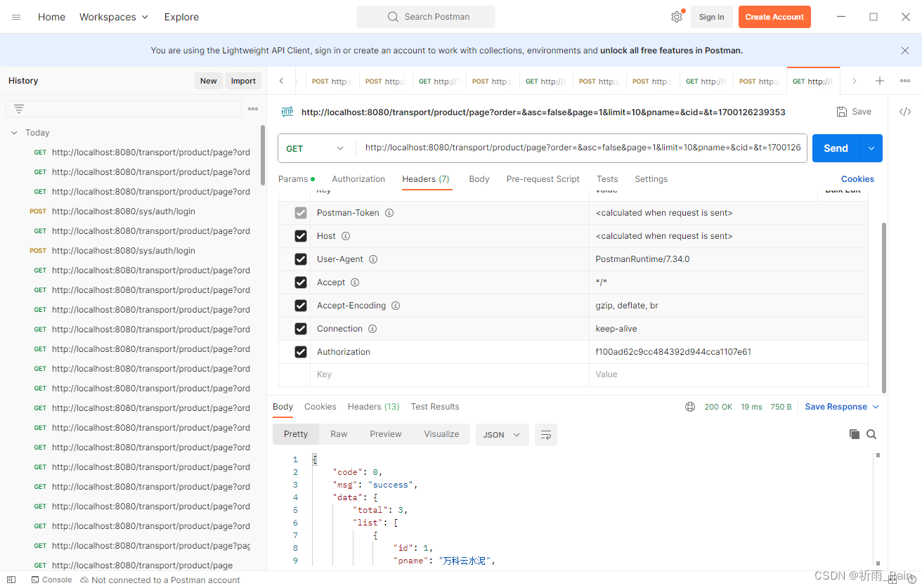The width and height of the screenshot is (922, 588).
Task: Click the Save request button
Action: (x=854, y=112)
